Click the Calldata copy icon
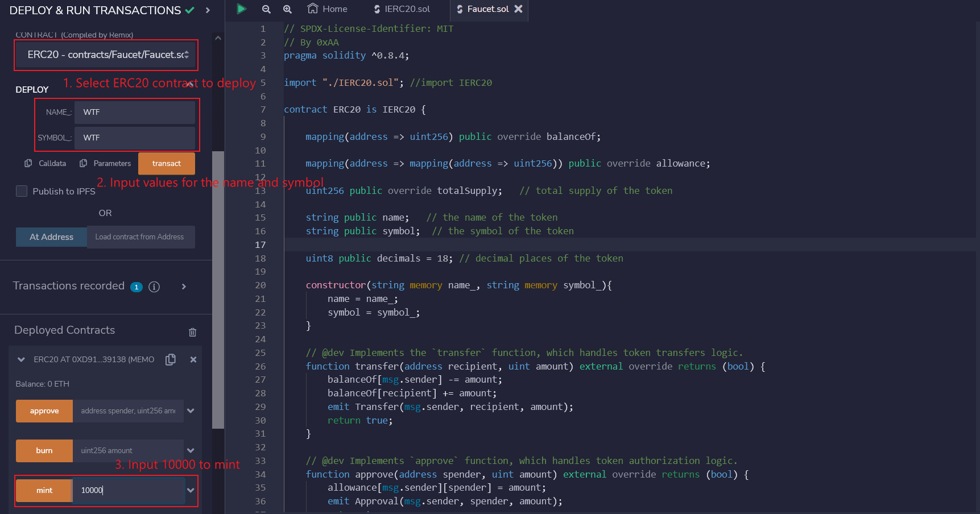 pyautogui.click(x=28, y=163)
